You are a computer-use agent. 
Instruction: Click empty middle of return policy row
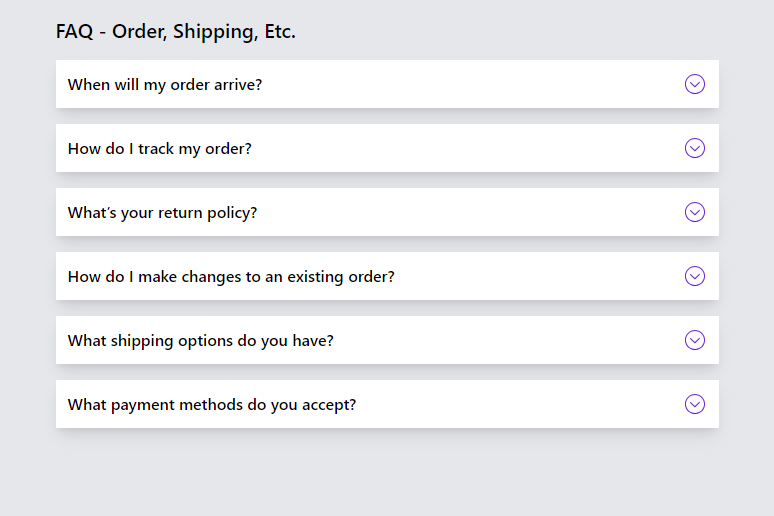[469, 212]
